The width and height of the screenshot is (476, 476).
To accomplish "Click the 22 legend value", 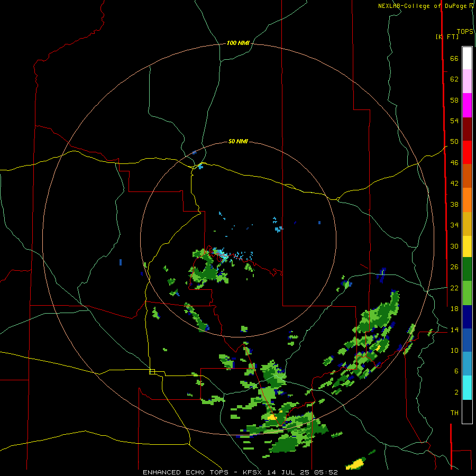I will tap(454, 288).
